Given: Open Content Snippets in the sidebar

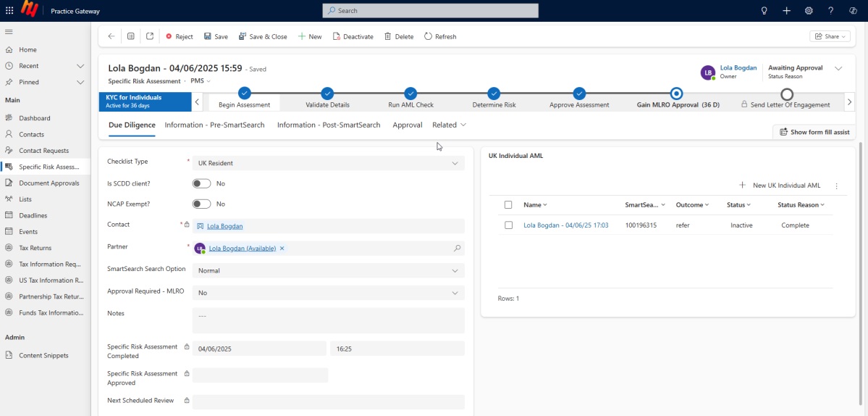Looking at the screenshot, I should coord(43,356).
